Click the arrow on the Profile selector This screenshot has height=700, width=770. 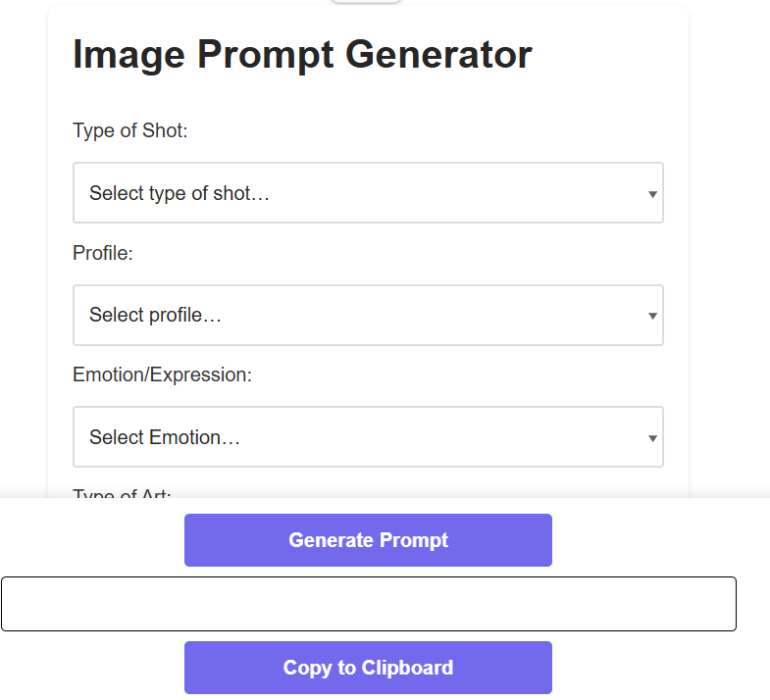[652, 316]
